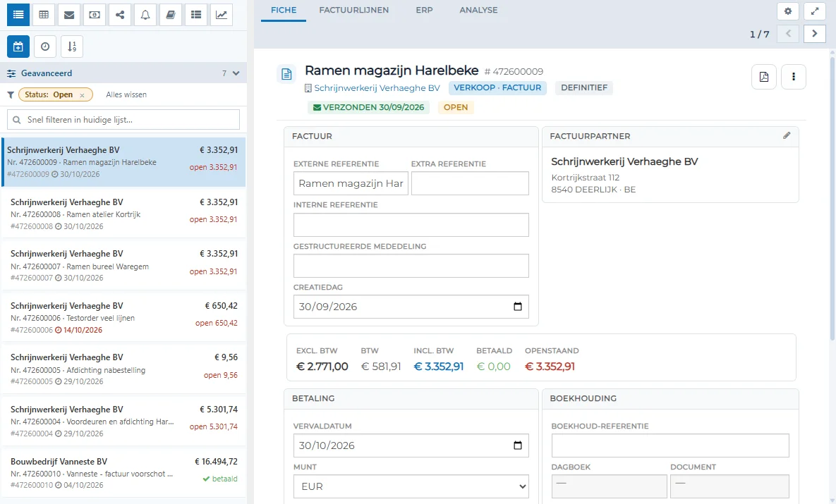
Task: Open the banknote payments icon
Action: tap(95, 15)
